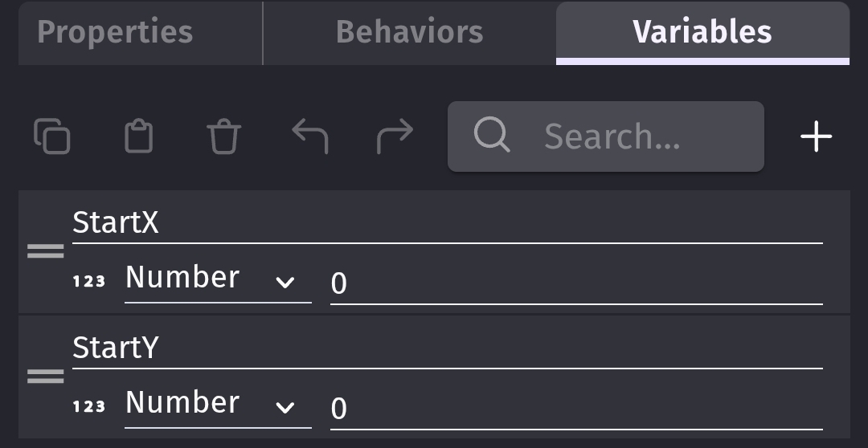Click the copy variables icon

pos(52,136)
